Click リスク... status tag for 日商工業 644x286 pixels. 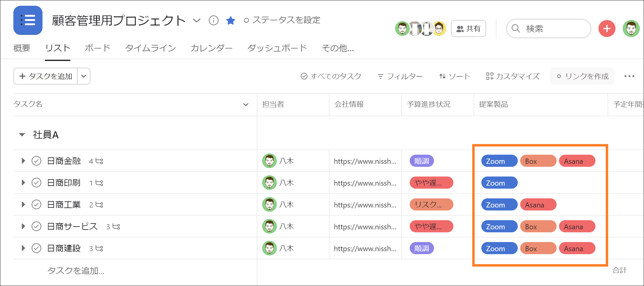[x=432, y=204]
